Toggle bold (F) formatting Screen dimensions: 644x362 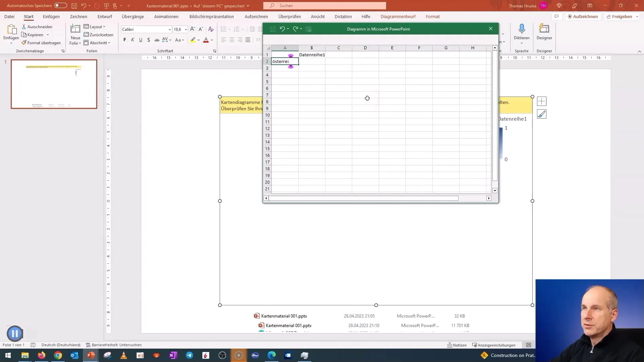coord(125,40)
